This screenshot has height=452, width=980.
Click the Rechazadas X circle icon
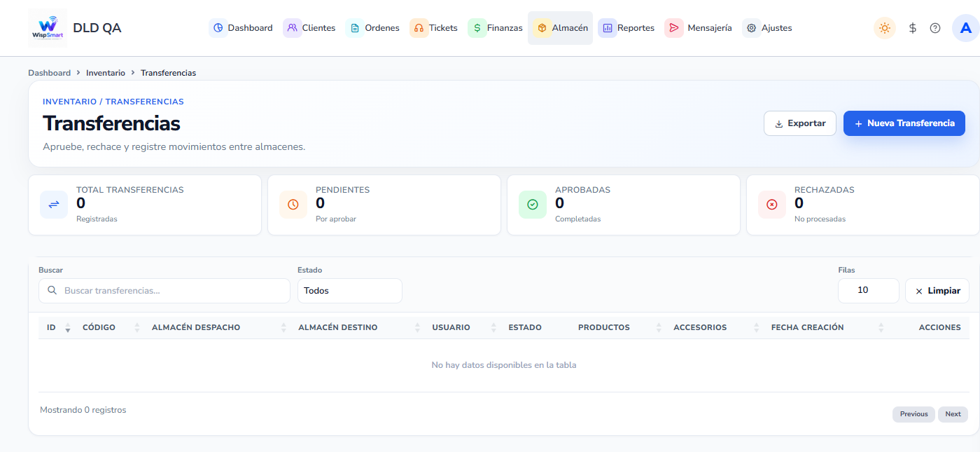[772, 205]
